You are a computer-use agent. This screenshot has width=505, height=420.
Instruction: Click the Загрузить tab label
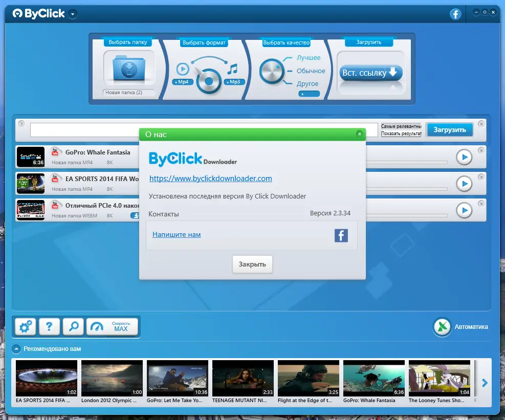click(x=369, y=42)
